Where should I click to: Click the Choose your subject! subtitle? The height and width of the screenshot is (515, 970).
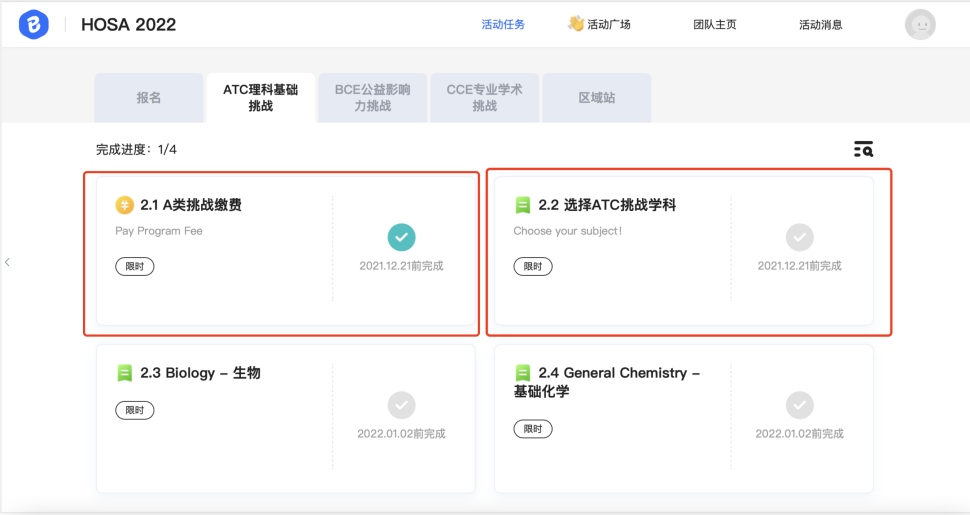(567, 231)
